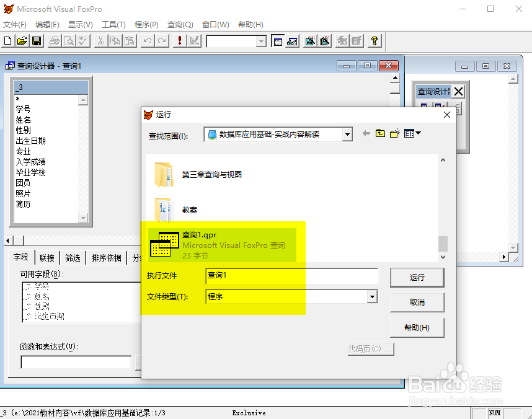Select the 姓名 field in table _3
The image size is (532, 419).
23,120
